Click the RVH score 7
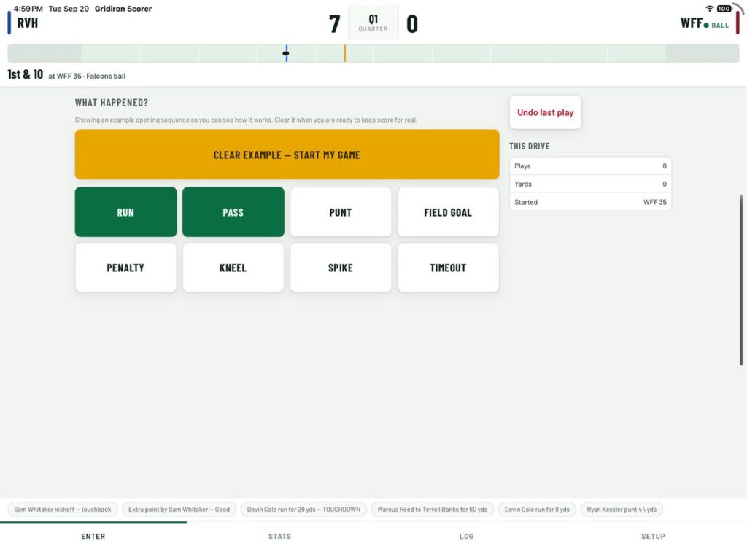 pos(334,24)
